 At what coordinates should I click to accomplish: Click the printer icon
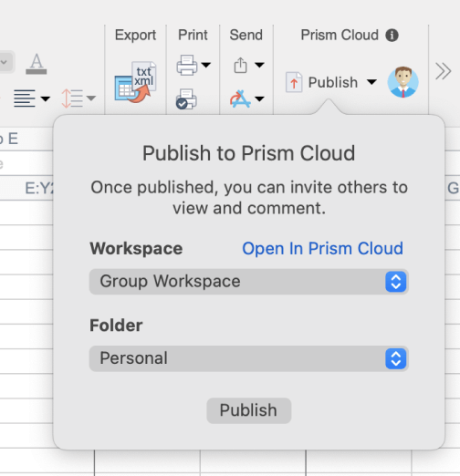[x=186, y=65]
